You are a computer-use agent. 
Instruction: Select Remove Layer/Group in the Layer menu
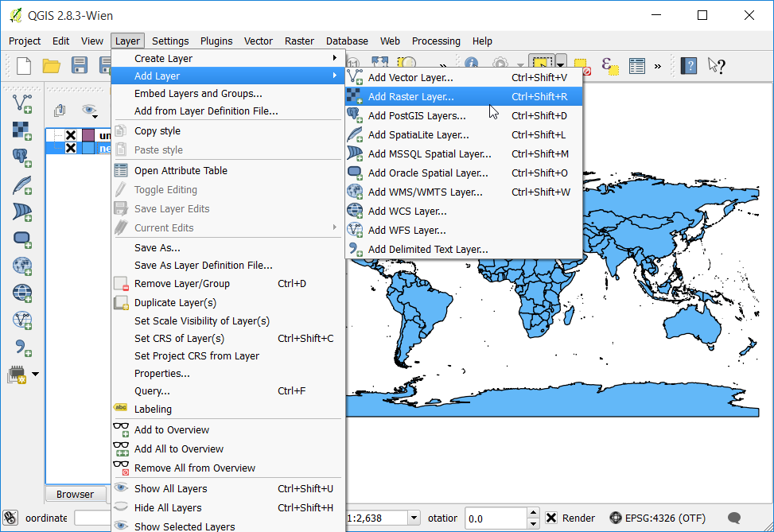coord(228,284)
